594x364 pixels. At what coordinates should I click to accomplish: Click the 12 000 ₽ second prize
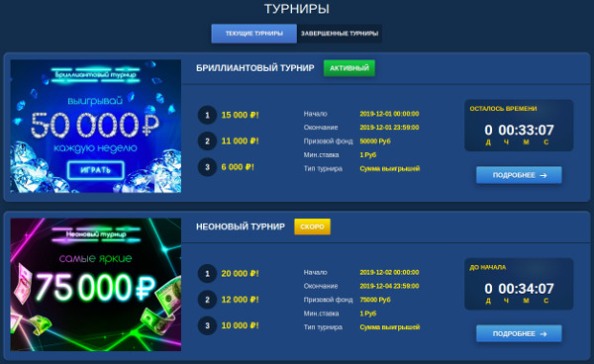pyautogui.click(x=240, y=300)
